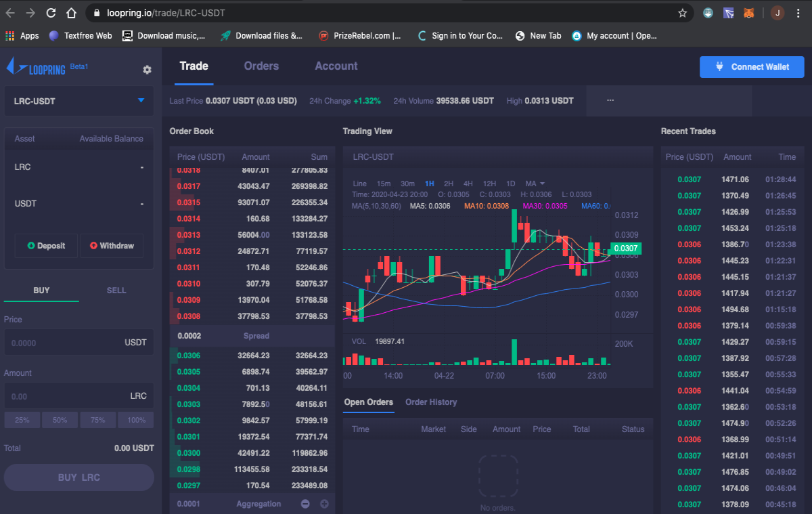
Task: Decrease order book aggregation with minus icon
Action: [x=305, y=504]
